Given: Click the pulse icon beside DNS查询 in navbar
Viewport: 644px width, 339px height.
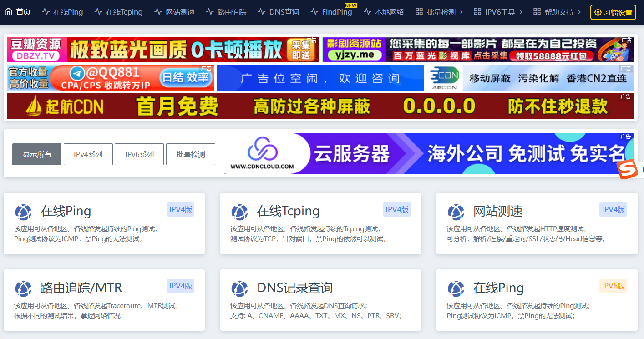Looking at the screenshot, I should click(x=261, y=12).
